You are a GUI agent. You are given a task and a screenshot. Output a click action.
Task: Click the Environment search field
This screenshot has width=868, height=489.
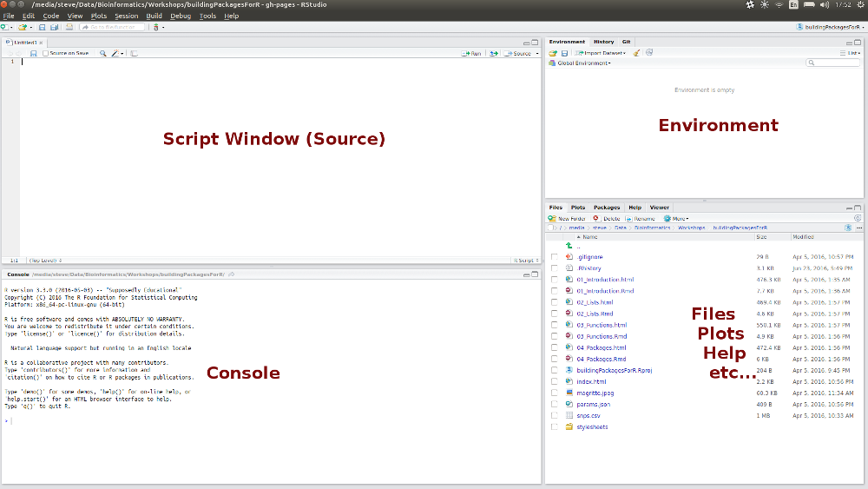(x=835, y=63)
